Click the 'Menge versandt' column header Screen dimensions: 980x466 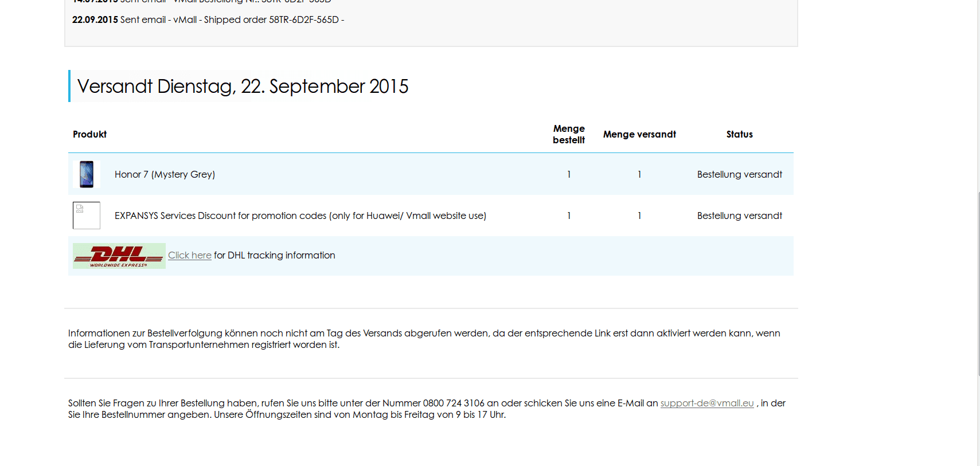[639, 134]
